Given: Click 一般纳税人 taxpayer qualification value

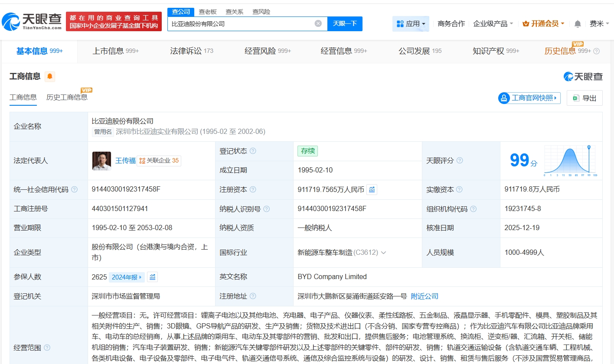Looking at the screenshot, I should point(314,228).
